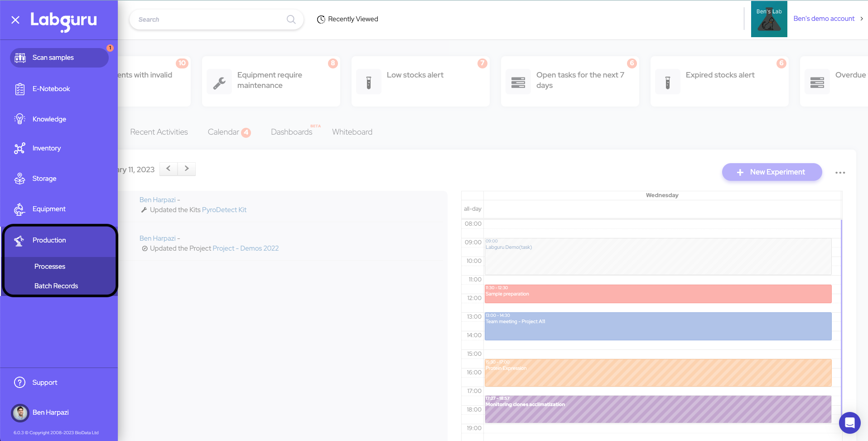Viewport: 868px width, 441px height.
Task: Go to previous day arrow
Action: pyautogui.click(x=169, y=169)
